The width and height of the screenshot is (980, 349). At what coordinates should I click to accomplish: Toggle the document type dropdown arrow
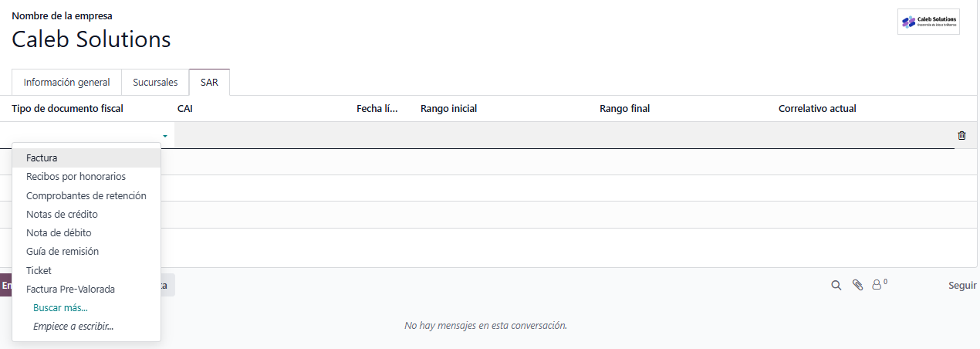[x=164, y=135]
